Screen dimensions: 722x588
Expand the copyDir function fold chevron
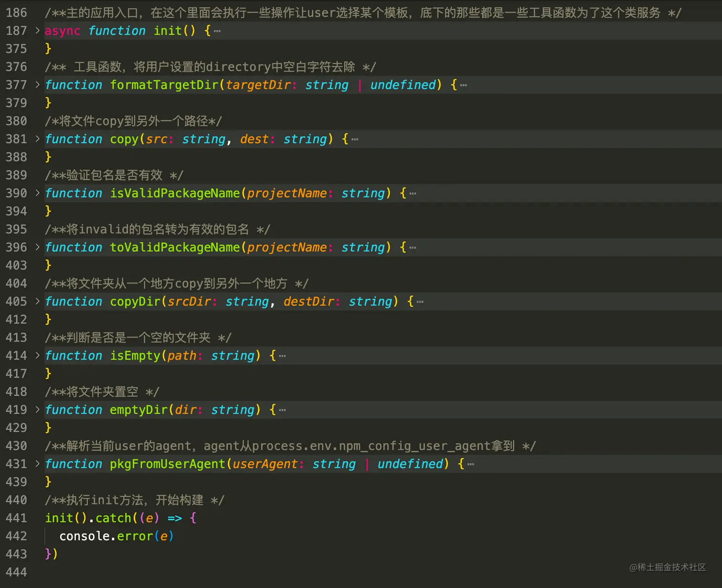(37, 301)
